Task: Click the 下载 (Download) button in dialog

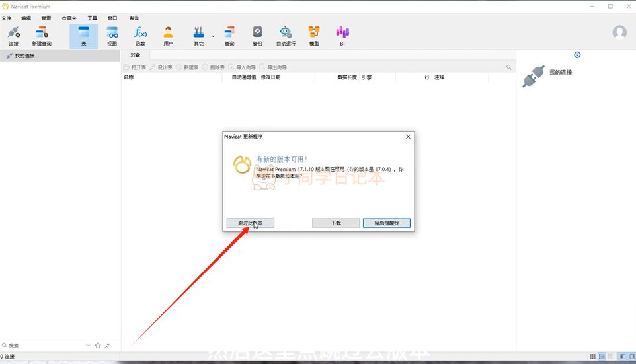Action: 336,223
